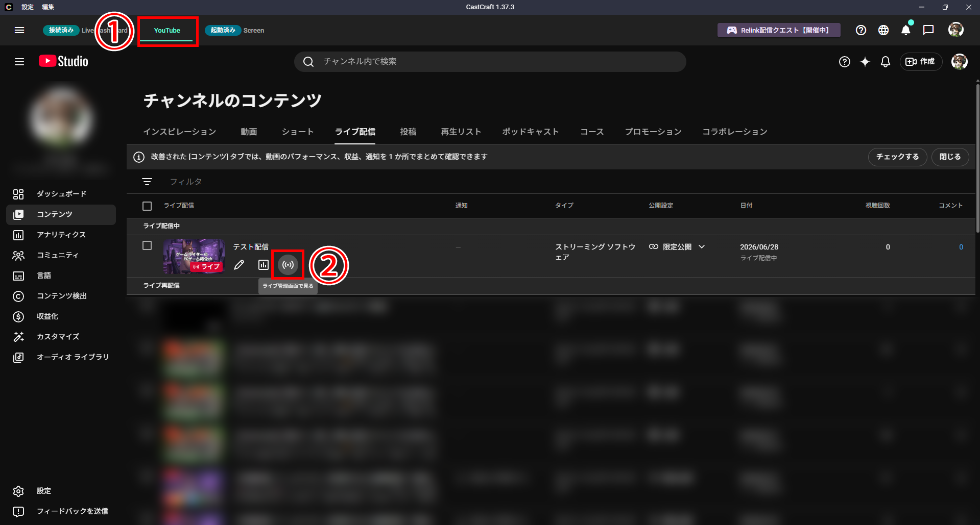The width and height of the screenshot is (980, 525).
Task: Open CastCraft help question mark icon
Action: pyautogui.click(x=861, y=30)
